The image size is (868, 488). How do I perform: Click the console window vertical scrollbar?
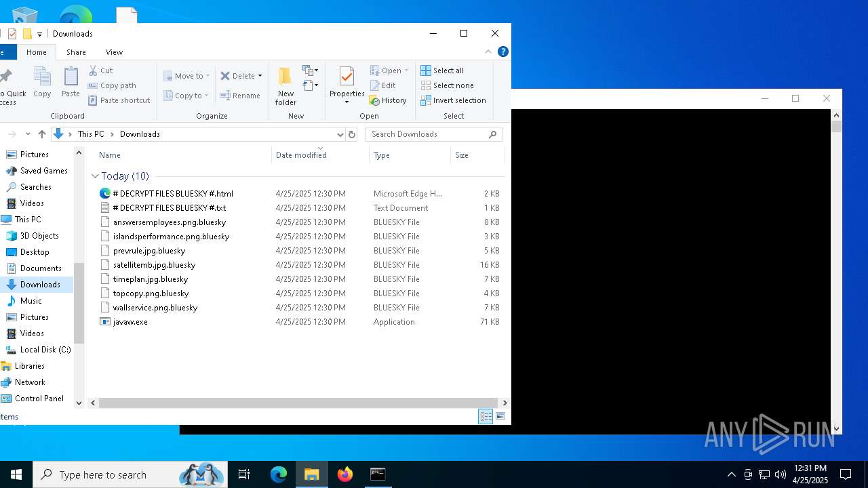tap(836, 127)
